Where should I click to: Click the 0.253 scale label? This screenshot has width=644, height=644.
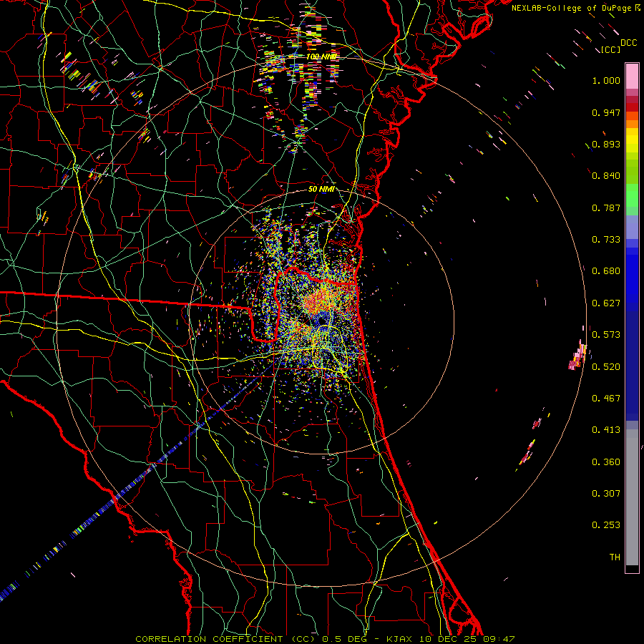[x=606, y=525]
